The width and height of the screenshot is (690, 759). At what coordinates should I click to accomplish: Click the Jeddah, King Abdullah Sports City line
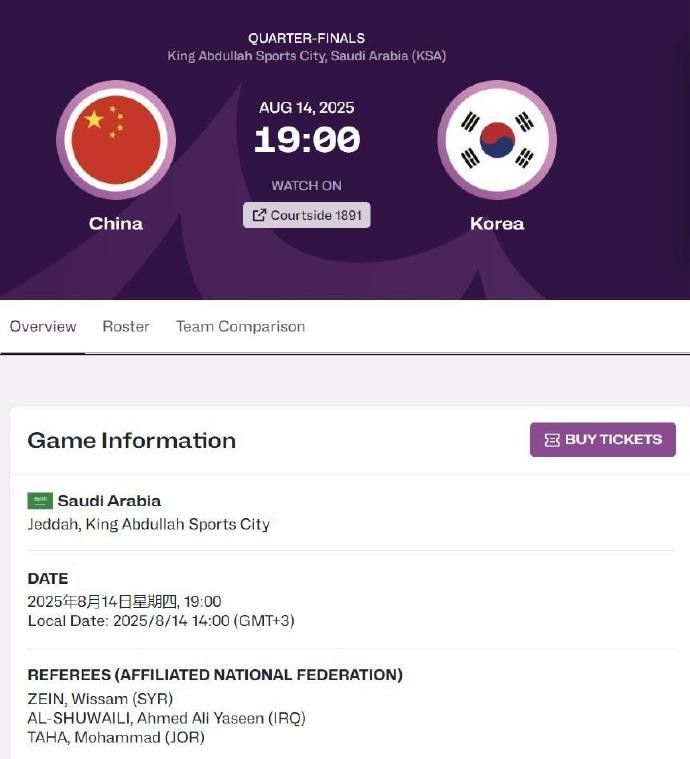(x=148, y=524)
